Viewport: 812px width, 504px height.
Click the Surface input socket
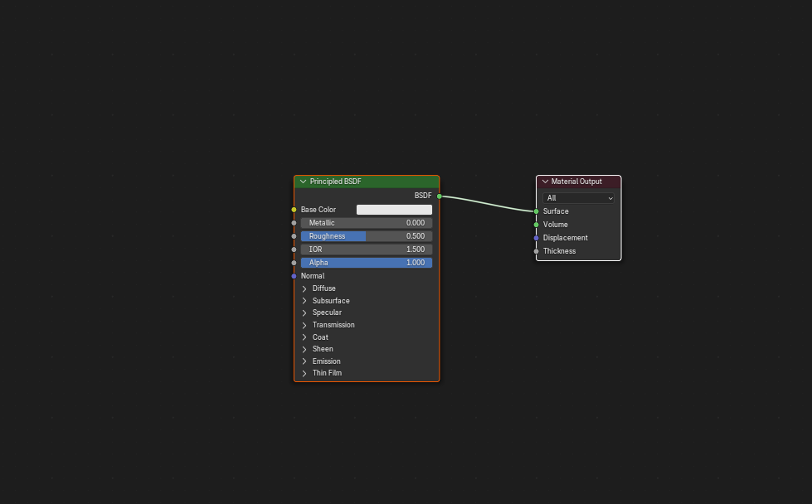pos(536,211)
